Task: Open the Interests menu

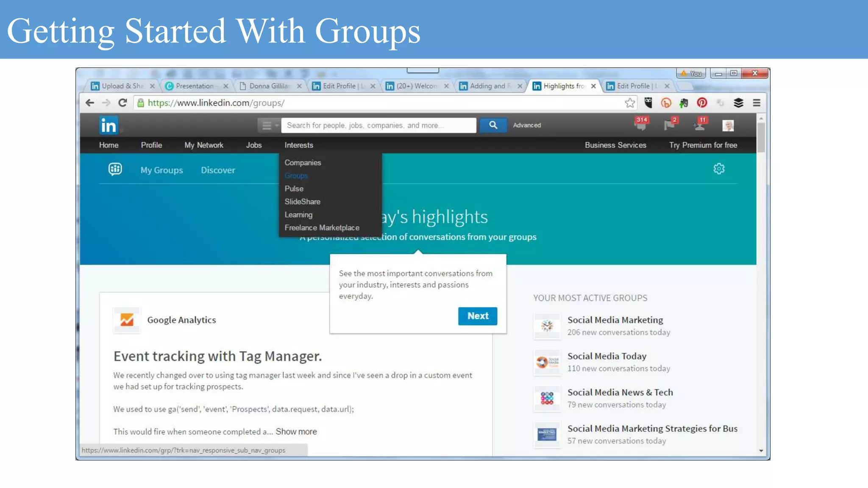Action: (x=299, y=145)
